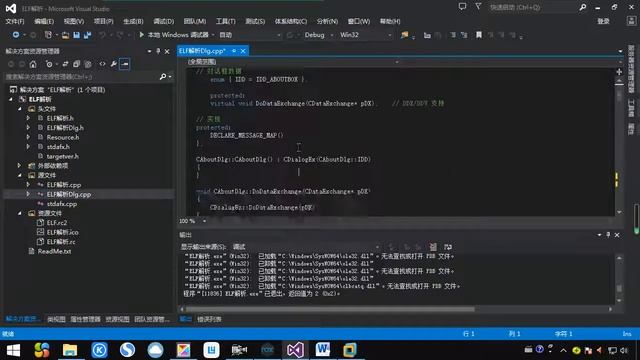This screenshot has width=640, height=360.
Task: Select Resource.h in Solution Explorer
Action: pyautogui.click(x=63, y=137)
